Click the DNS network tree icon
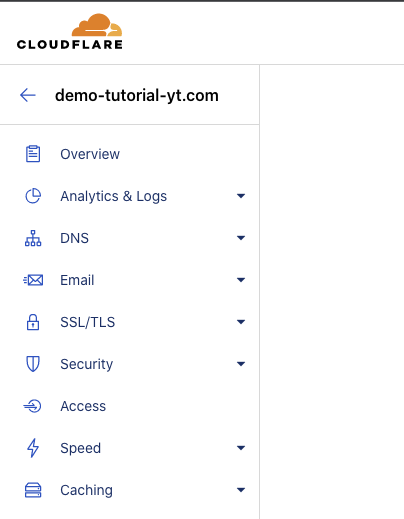This screenshot has height=519, width=404. [33, 238]
